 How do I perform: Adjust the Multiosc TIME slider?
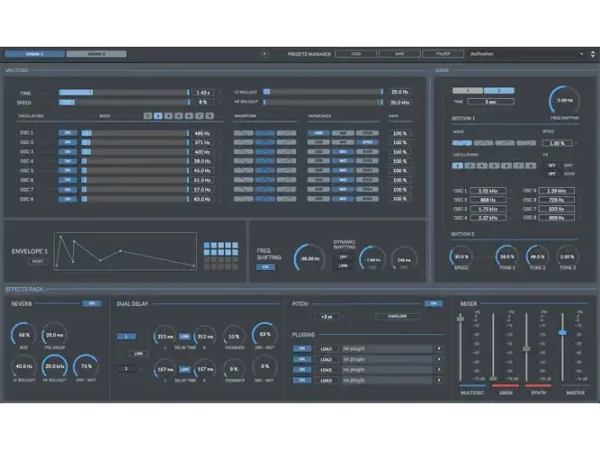pyautogui.click(x=124, y=93)
